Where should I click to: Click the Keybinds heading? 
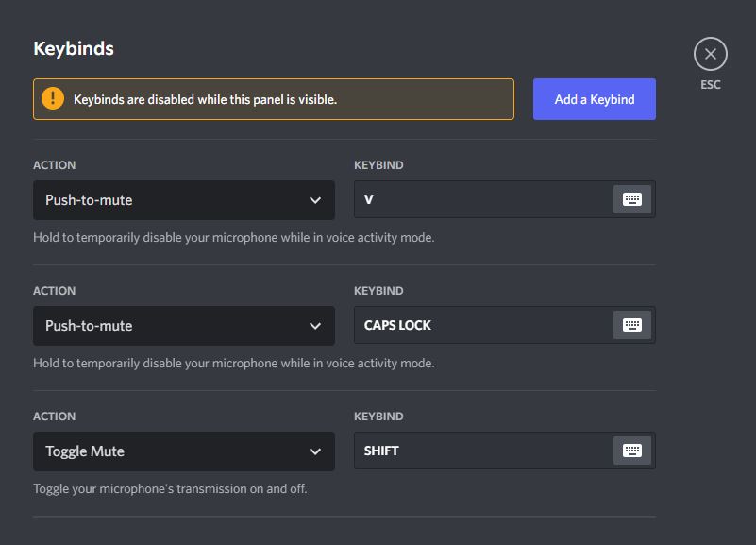74,48
